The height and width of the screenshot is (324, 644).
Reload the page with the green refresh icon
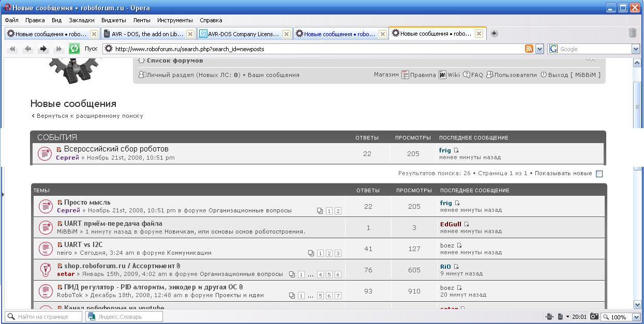(74, 49)
